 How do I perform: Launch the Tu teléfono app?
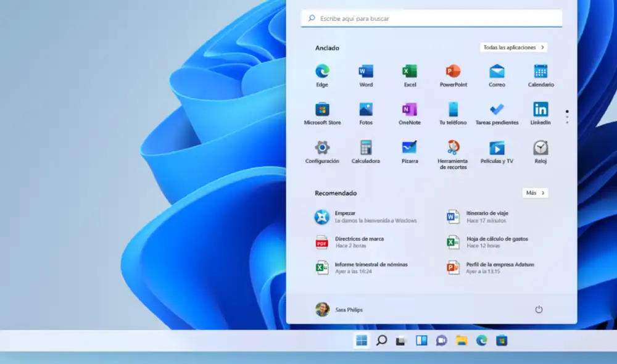pyautogui.click(x=453, y=111)
